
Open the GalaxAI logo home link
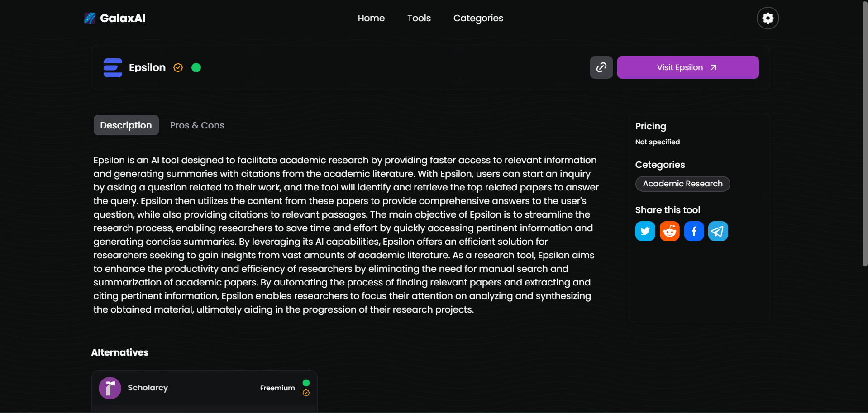tap(115, 18)
